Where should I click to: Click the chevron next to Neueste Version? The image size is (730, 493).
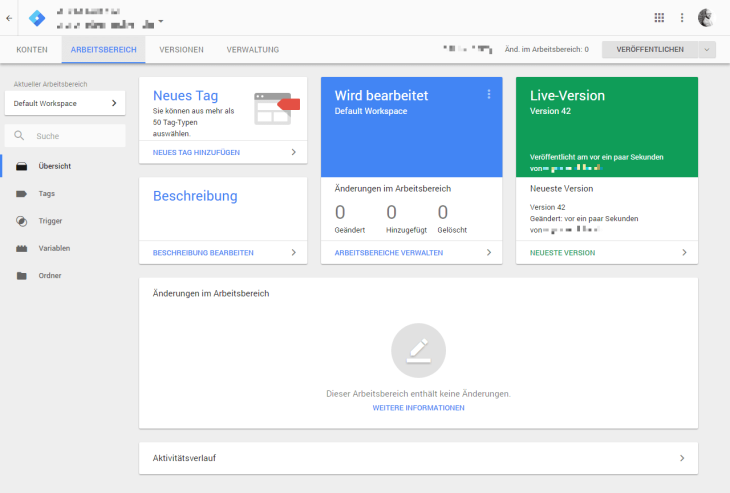point(684,252)
